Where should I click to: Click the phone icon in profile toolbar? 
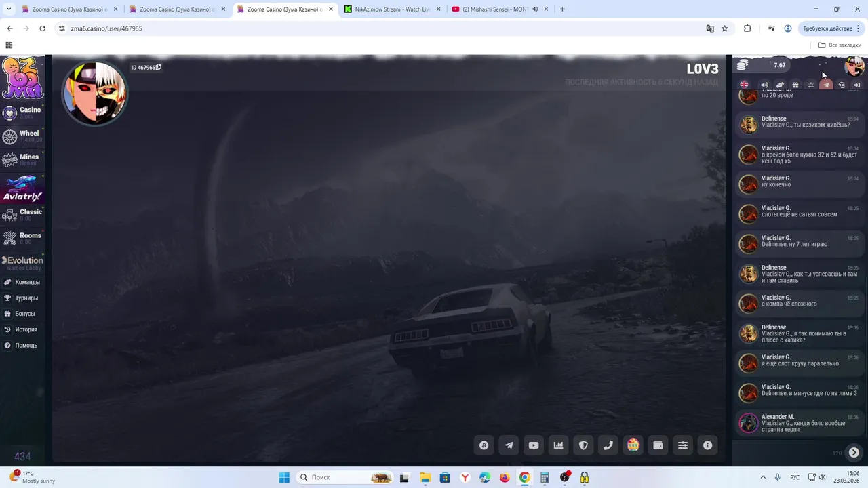coord(608,445)
